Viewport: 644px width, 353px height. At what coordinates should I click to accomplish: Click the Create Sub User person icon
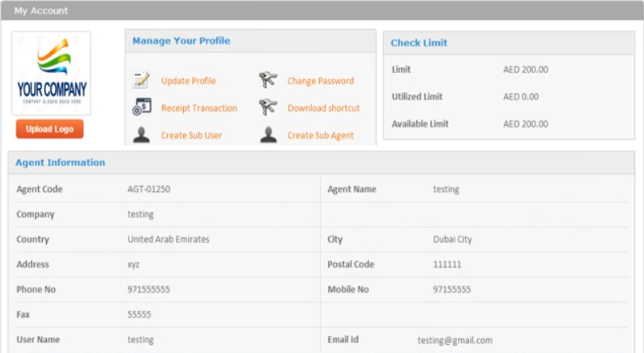(x=142, y=134)
